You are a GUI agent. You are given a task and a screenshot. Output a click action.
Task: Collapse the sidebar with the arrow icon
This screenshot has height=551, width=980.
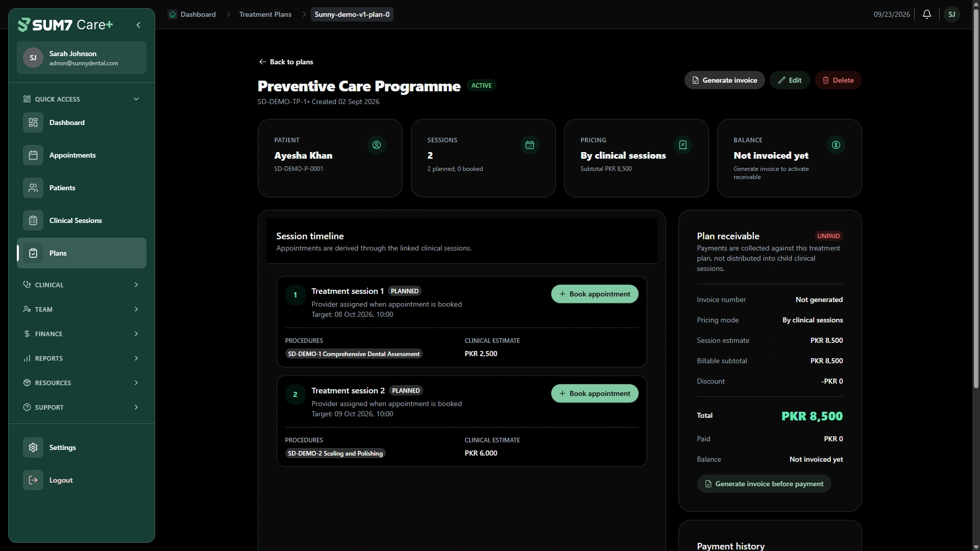[138, 25]
